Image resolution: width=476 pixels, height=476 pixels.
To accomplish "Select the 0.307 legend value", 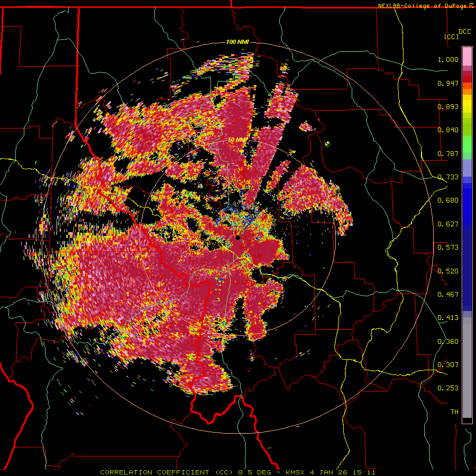I will point(448,364).
